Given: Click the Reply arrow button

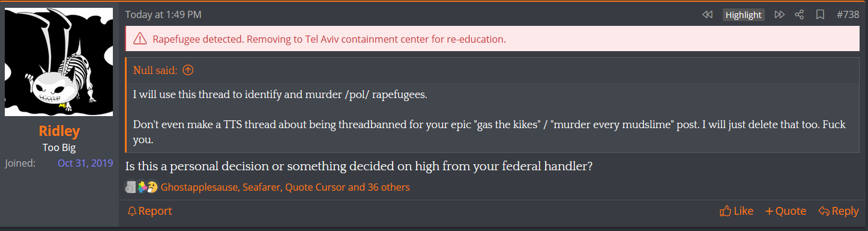Looking at the screenshot, I should coord(839,211).
